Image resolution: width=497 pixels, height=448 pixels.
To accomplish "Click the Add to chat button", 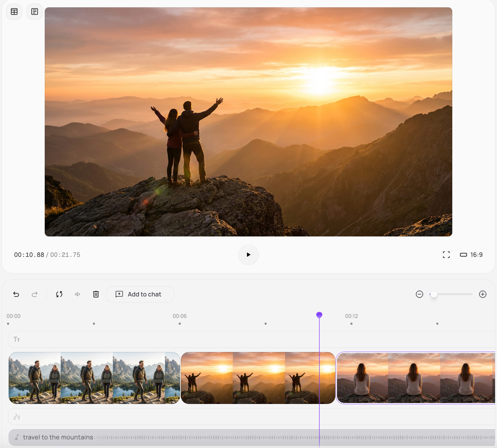I will [140, 294].
